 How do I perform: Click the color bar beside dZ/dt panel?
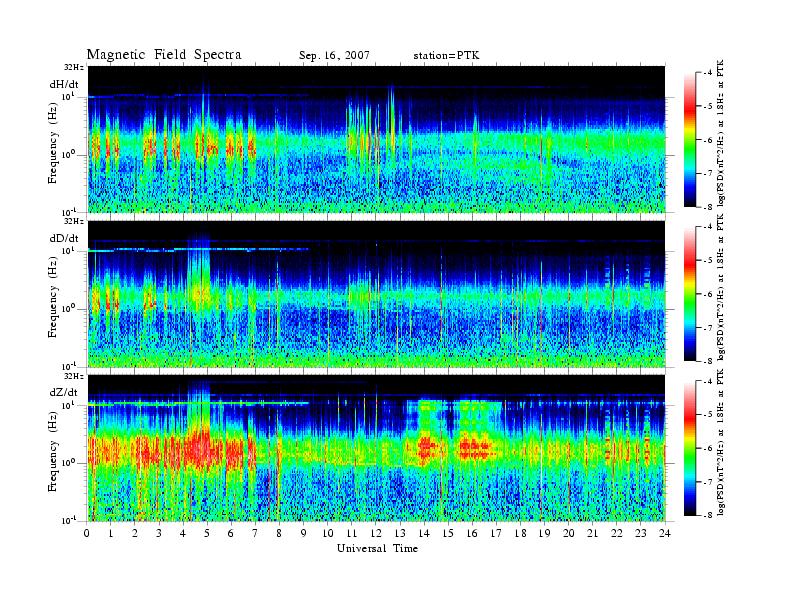point(689,447)
